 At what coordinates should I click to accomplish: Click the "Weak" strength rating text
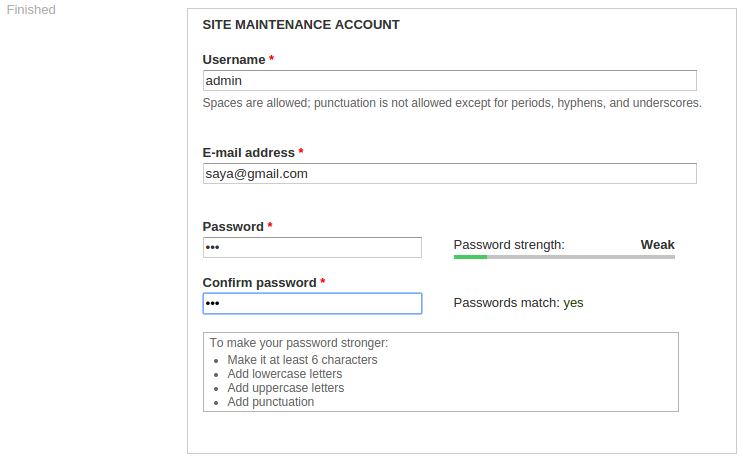657,245
